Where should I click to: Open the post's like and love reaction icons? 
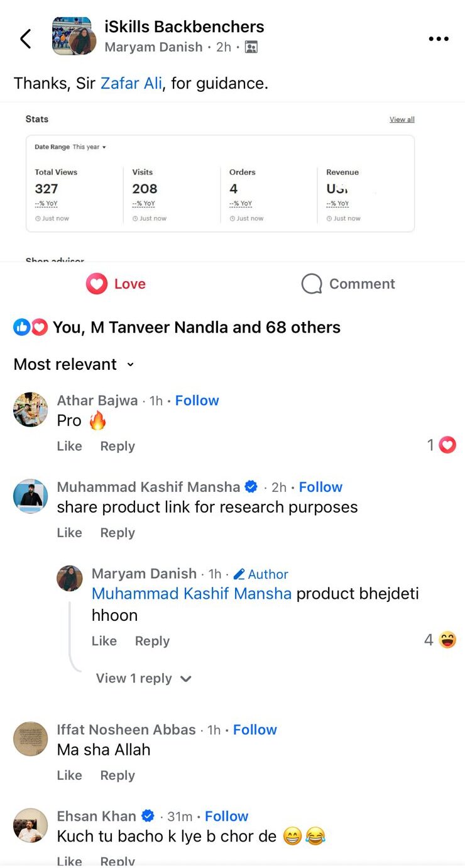point(30,327)
